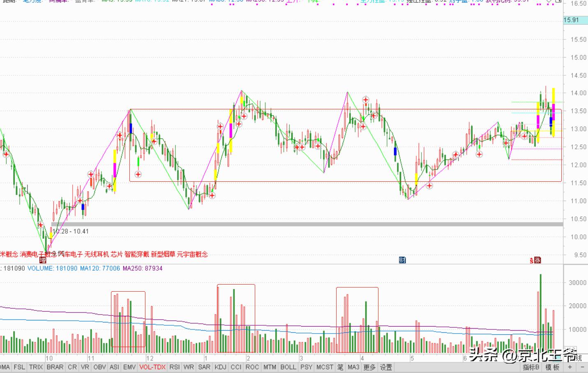The image size is (588, 373).
Task: Switch to the ASI indicator tab
Action: click(115, 367)
